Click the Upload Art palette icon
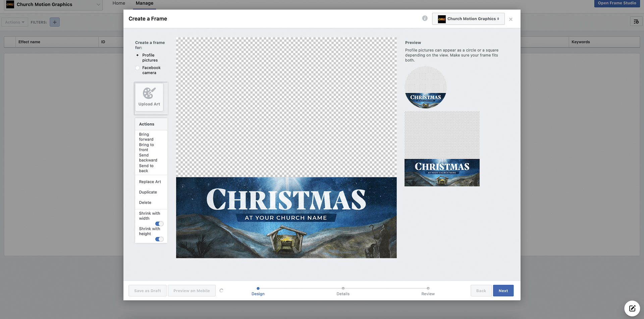Viewport: 644px width, 319px height. tap(149, 93)
